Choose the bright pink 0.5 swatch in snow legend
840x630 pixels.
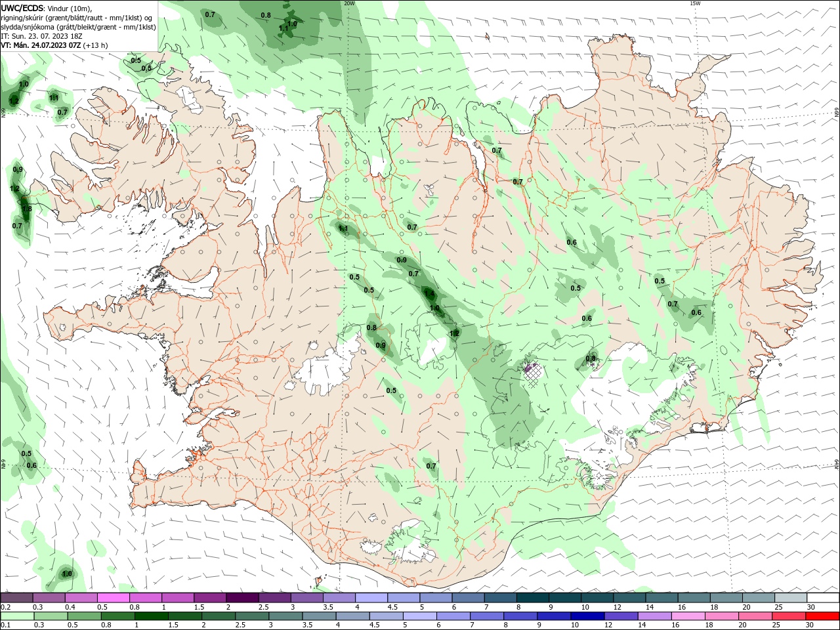[x=113, y=598]
